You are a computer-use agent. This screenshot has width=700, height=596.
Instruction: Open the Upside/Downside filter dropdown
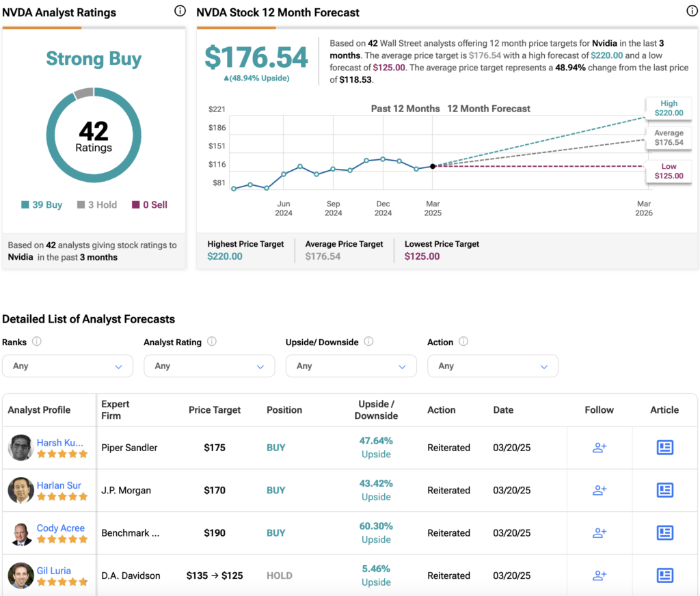[x=351, y=366]
